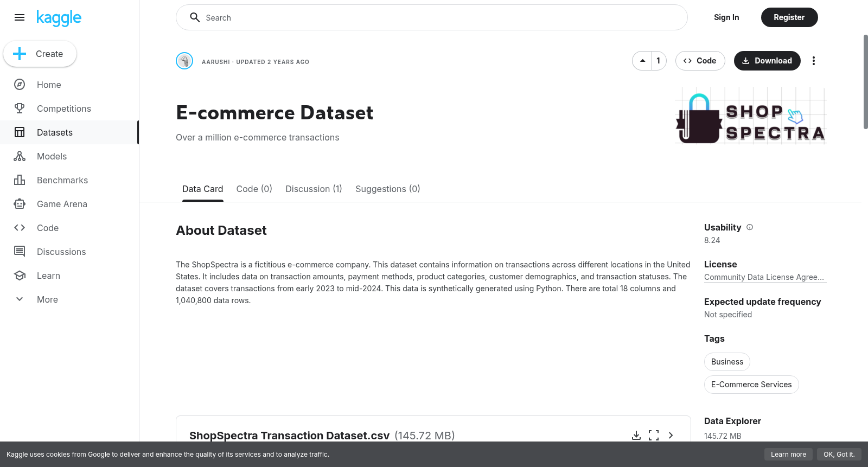Open the three-dot more options menu

814,61
